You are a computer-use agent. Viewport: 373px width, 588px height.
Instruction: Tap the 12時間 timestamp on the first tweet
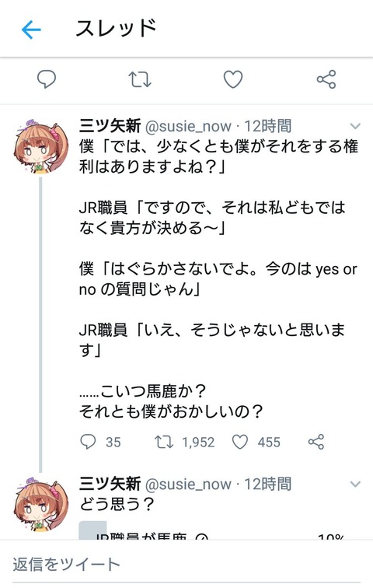coord(268,126)
